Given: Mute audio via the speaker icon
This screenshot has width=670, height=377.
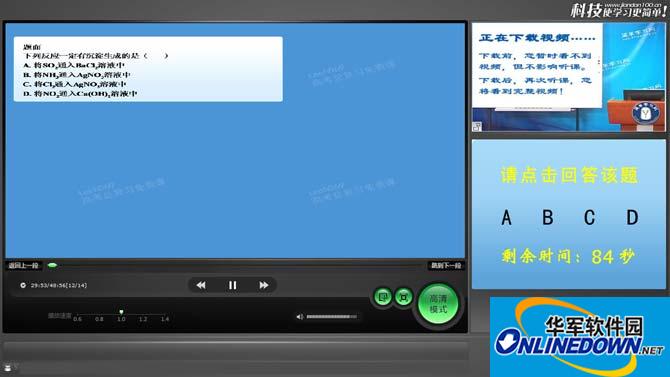Looking at the screenshot, I should point(300,317).
